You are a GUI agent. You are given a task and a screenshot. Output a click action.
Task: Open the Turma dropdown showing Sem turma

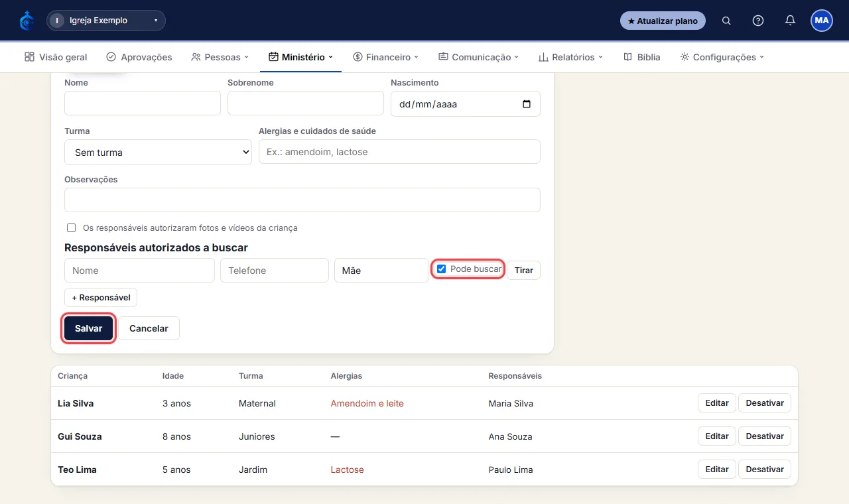158,152
